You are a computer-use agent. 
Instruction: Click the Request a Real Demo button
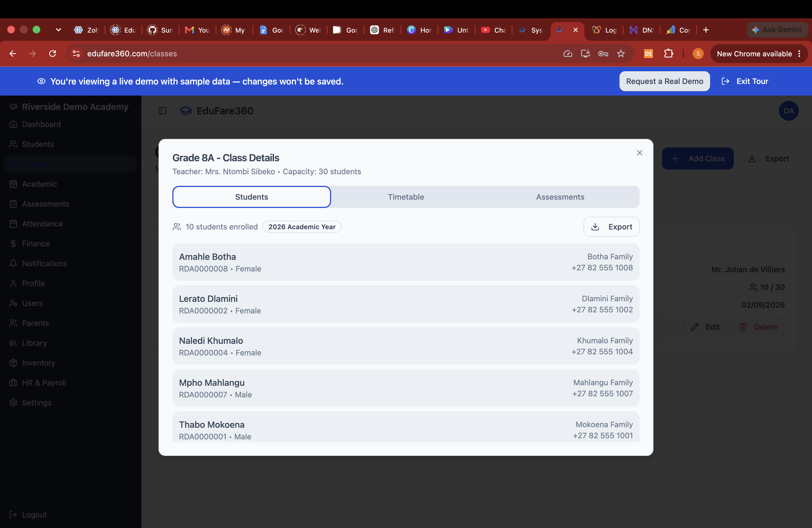[665, 81]
